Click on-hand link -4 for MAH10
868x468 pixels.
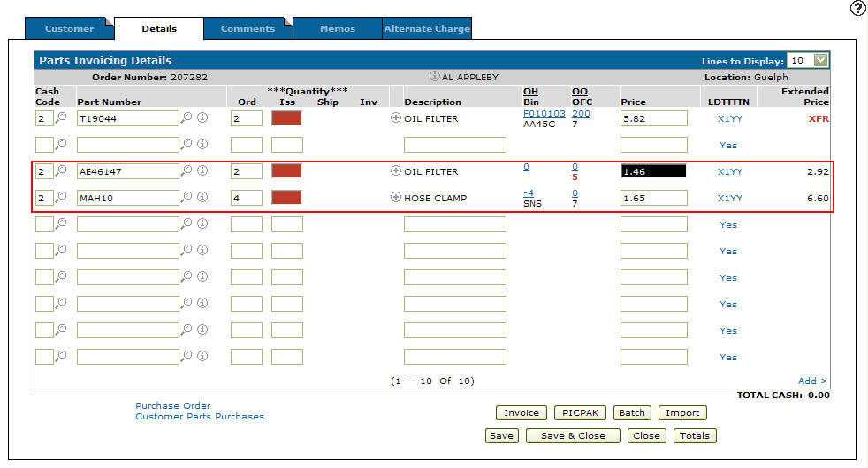tap(529, 193)
